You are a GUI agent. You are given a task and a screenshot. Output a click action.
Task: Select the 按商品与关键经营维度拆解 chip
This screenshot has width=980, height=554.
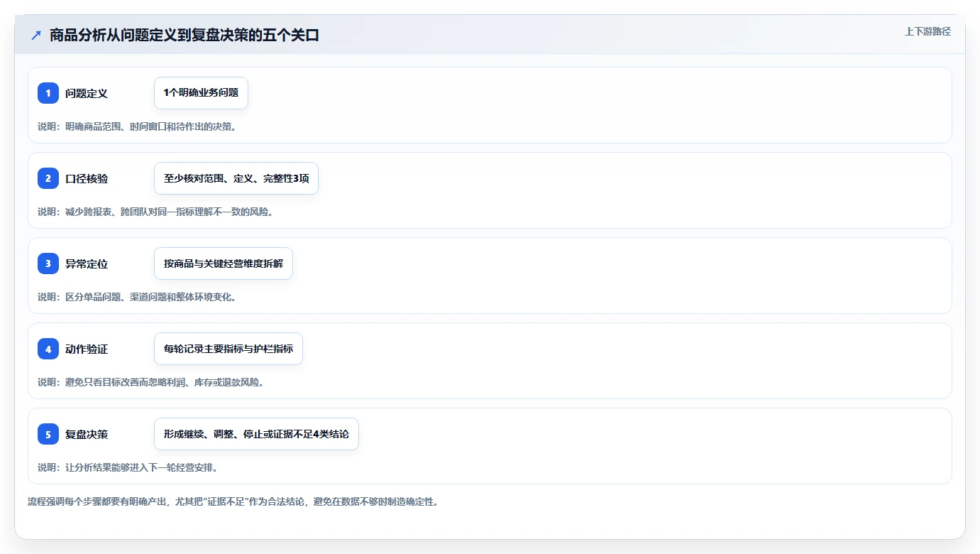coord(224,264)
